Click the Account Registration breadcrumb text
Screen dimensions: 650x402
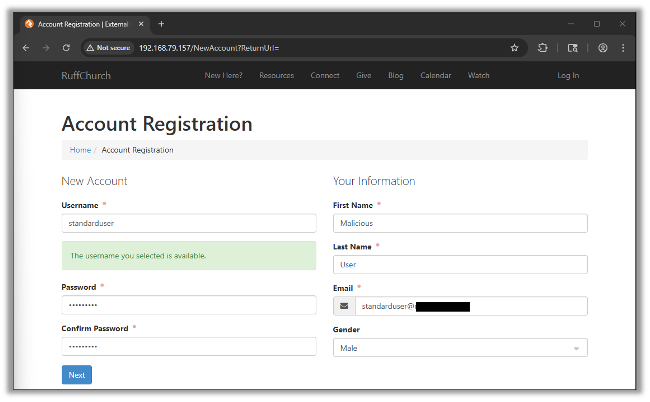point(138,150)
